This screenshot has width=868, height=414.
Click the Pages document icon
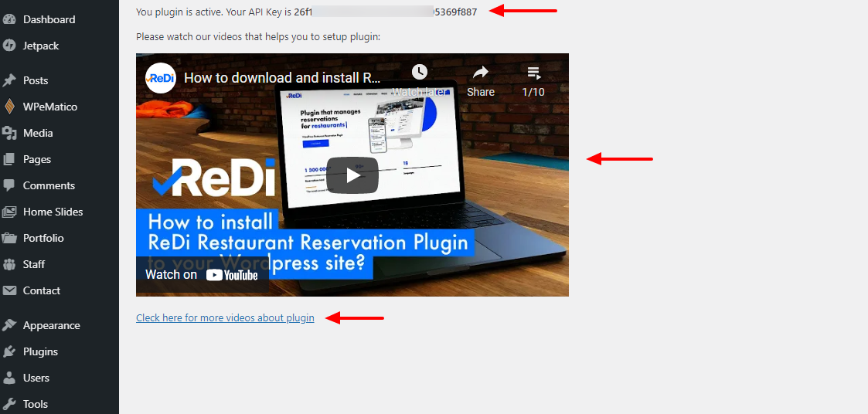pyautogui.click(x=9, y=159)
